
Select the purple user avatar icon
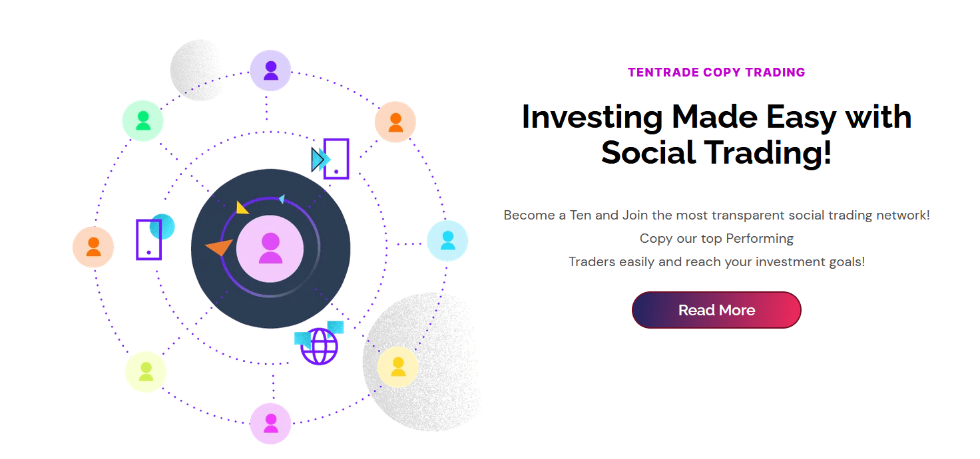[x=270, y=71]
